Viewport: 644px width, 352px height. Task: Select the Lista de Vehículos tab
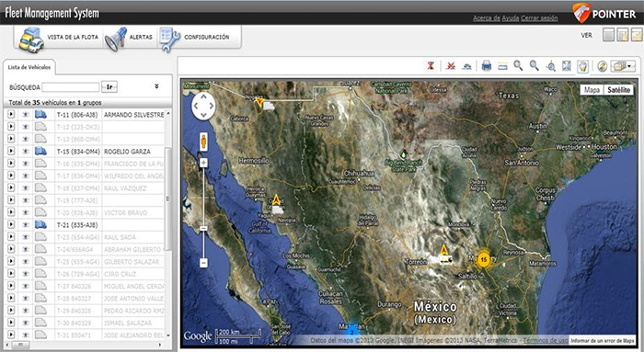(x=29, y=67)
